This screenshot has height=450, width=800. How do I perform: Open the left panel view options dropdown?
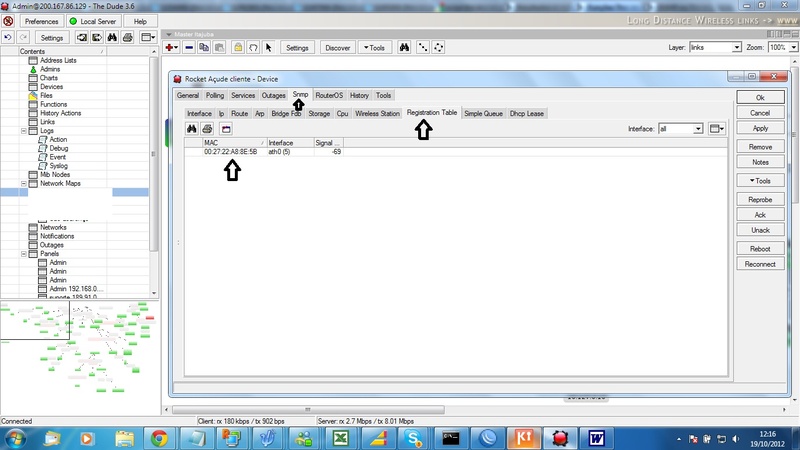[148, 37]
